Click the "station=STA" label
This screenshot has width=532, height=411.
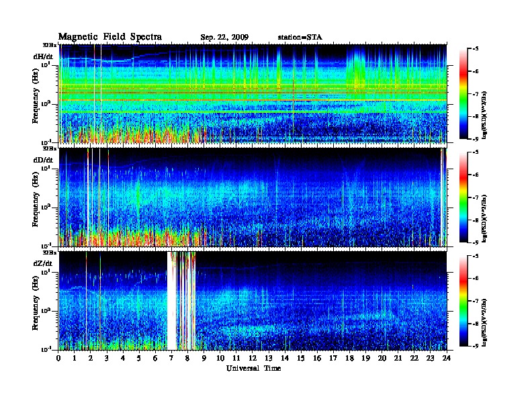pyautogui.click(x=300, y=37)
